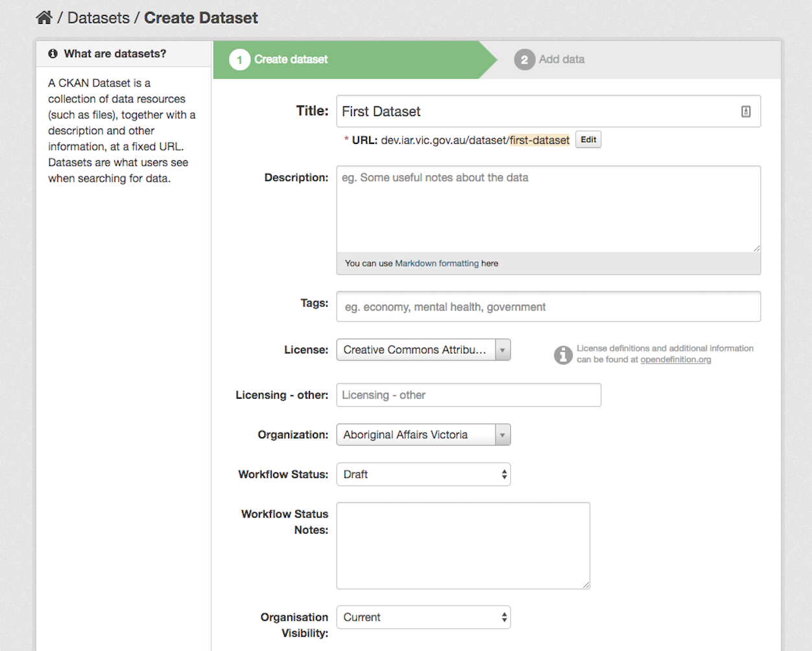The height and width of the screenshot is (651, 812).
Task: Click the Workflow Status Notes text area
Action: click(462, 545)
